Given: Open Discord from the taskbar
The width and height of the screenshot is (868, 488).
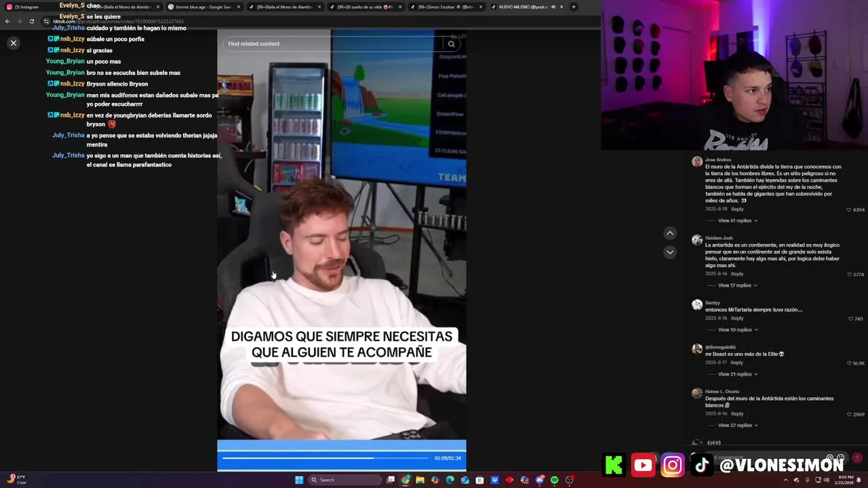Looking at the screenshot, I should 540,480.
